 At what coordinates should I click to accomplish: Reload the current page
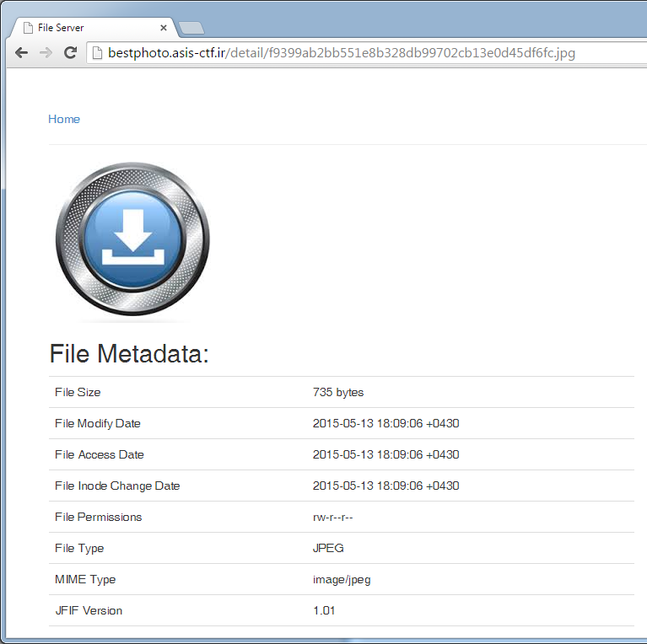(x=71, y=53)
